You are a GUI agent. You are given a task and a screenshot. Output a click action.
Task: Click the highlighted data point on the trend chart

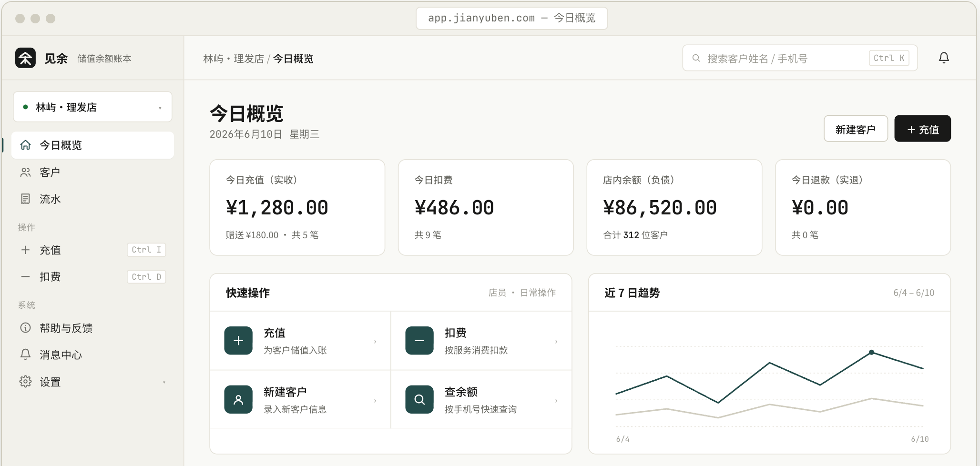coord(871,352)
